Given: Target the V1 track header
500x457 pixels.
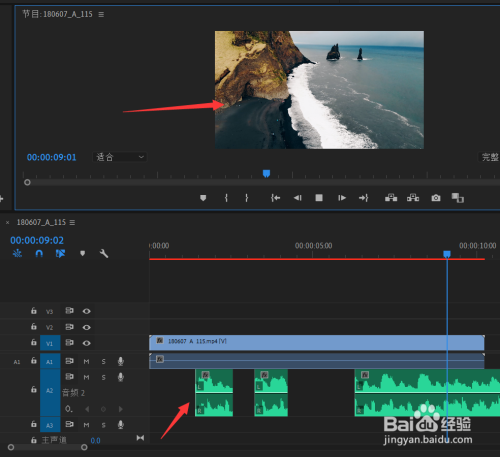Looking at the screenshot, I should [x=50, y=343].
